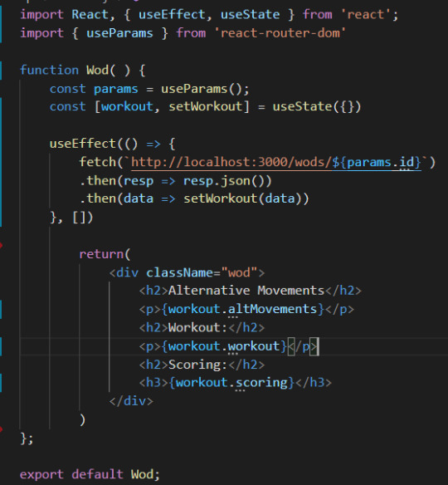Click 'setWorkout' in the state destructuring brackets
The height and width of the screenshot is (485, 448).
(206, 106)
